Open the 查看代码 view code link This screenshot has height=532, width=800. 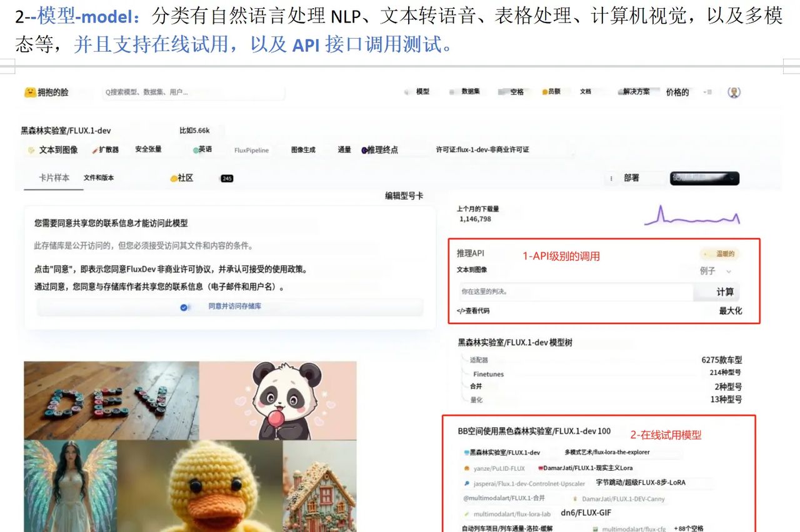[473, 311]
